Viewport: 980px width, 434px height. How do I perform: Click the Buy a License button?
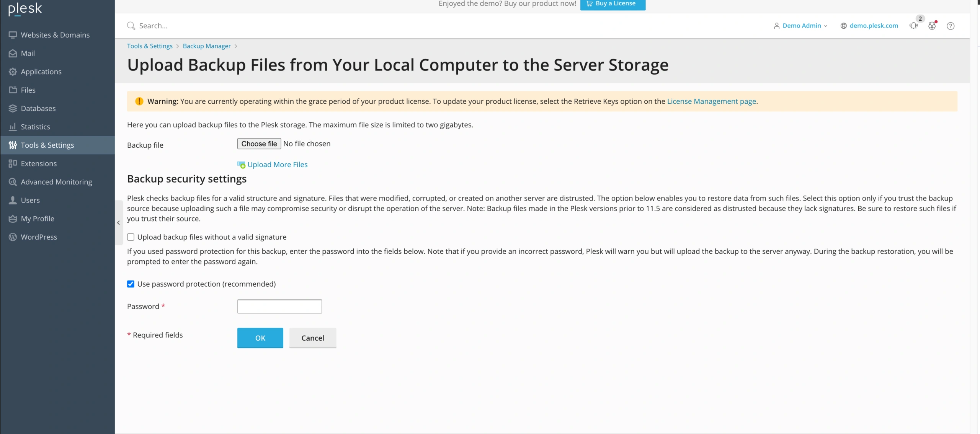click(613, 4)
